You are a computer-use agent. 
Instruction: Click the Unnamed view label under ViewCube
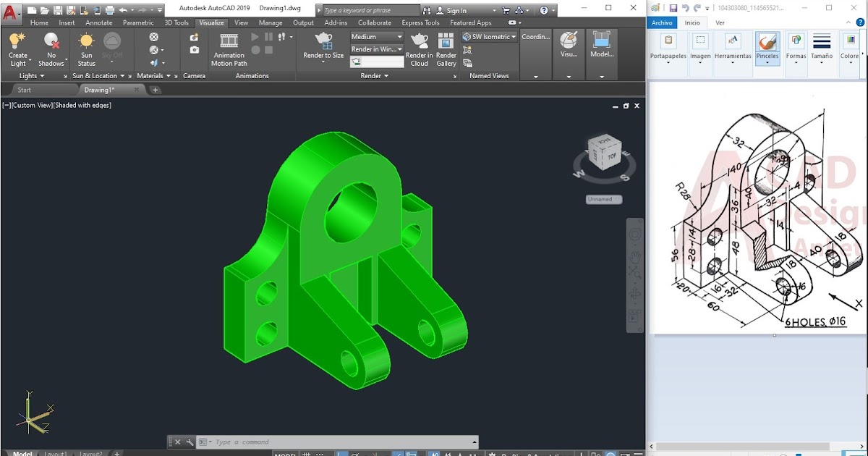click(x=604, y=199)
